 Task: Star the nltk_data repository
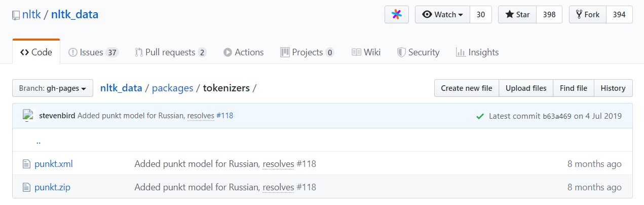tap(517, 15)
